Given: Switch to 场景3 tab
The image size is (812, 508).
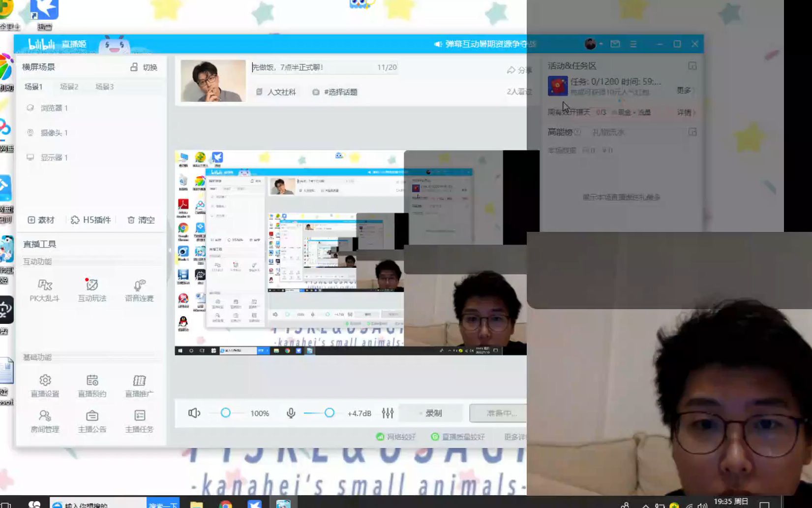Looking at the screenshot, I should pos(104,87).
